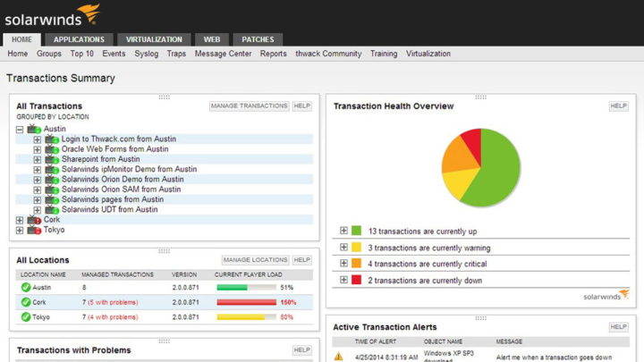This screenshot has height=362, width=644.
Task: Click the Tokyo location down icon in tree
Action: pyautogui.click(x=34, y=230)
